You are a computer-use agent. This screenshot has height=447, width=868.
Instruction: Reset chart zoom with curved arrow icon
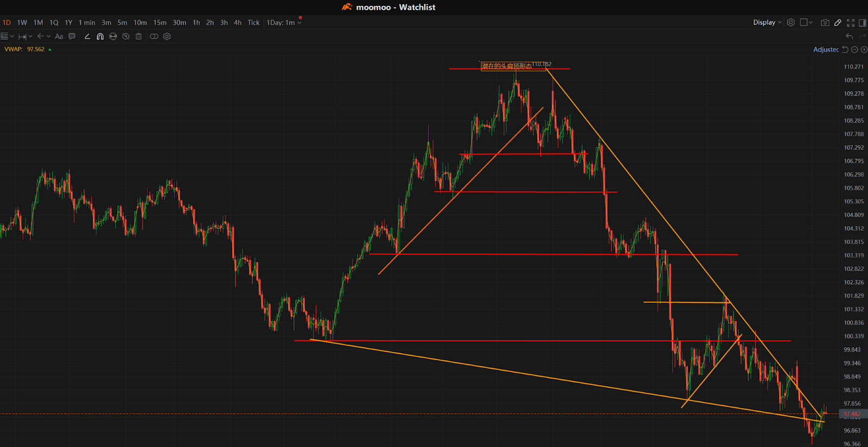(845, 49)
